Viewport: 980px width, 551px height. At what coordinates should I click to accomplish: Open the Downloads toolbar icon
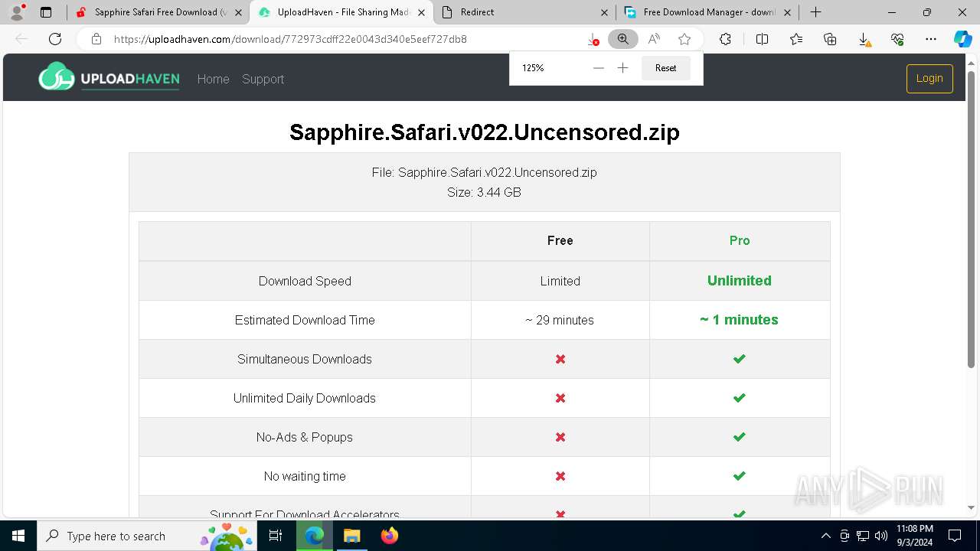click(x=864, y=39)
